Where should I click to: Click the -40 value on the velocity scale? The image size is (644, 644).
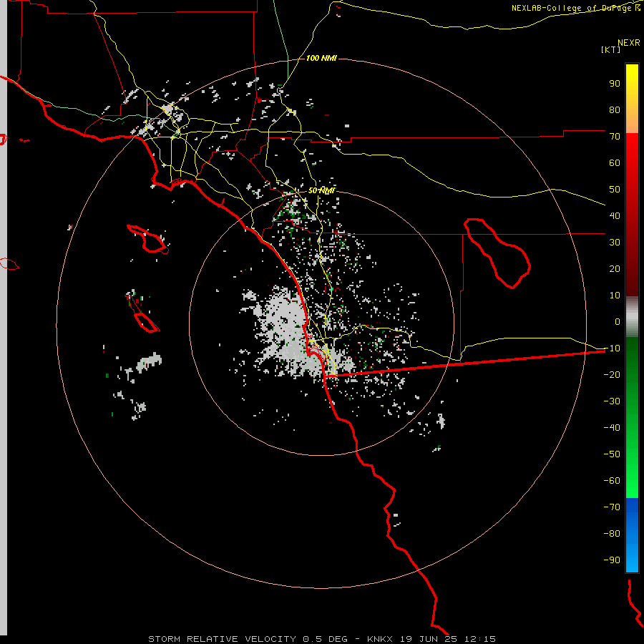[612, 428]
